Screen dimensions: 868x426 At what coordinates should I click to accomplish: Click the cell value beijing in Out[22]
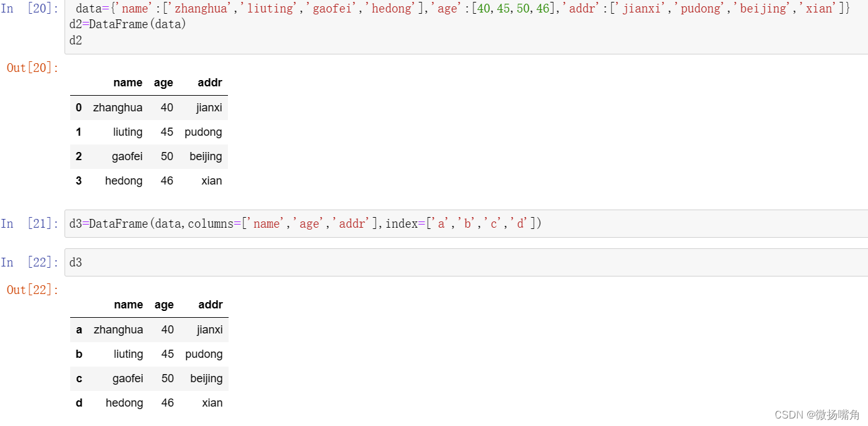click(206, 378)
